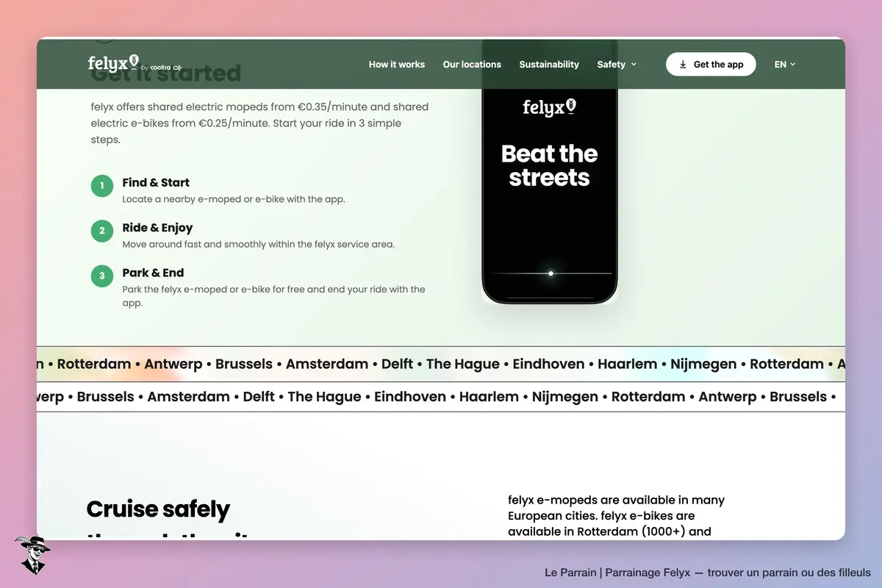Go to Our locations
882x588 pixels.
click(x=472, y=65)
